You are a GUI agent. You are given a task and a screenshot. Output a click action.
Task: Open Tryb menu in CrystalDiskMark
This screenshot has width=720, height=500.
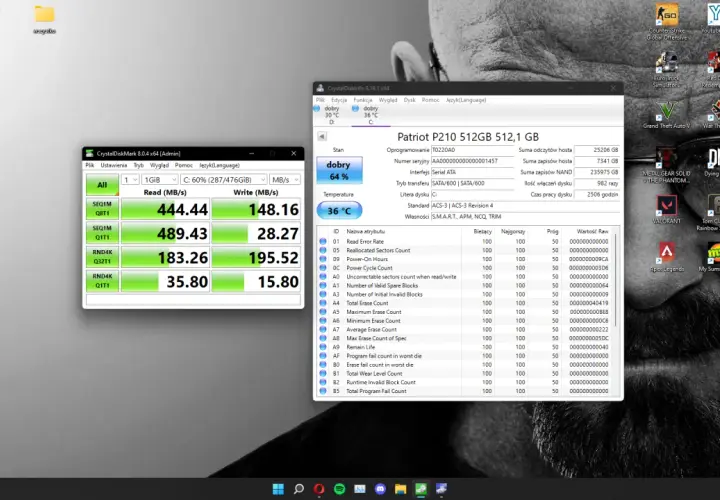point(139,165)
